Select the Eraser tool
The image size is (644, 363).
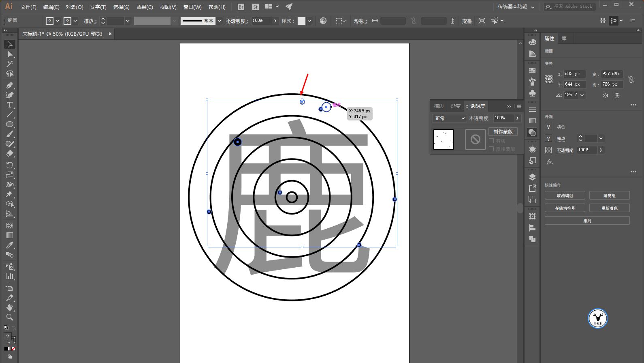coord(10,153)
